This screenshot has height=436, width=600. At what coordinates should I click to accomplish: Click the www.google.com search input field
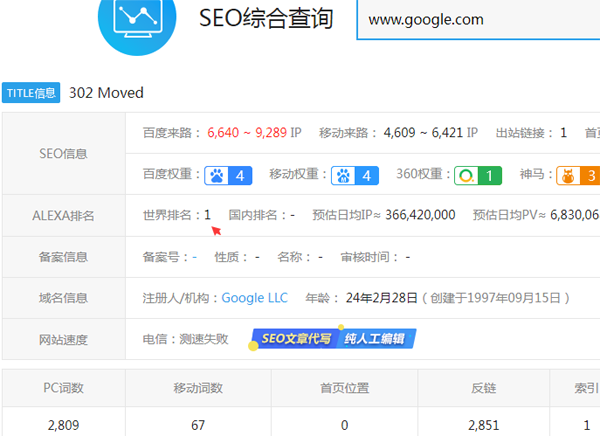tap(478, 20)
